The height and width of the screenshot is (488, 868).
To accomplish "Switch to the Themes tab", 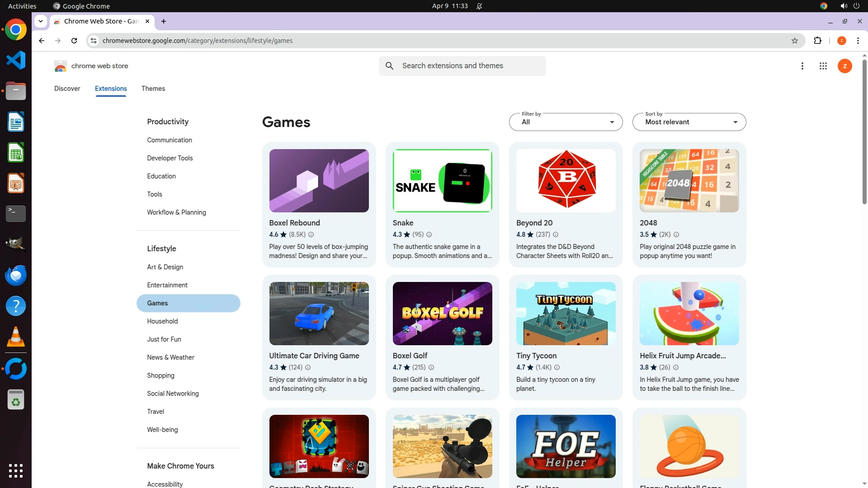I will coord(153,89).
